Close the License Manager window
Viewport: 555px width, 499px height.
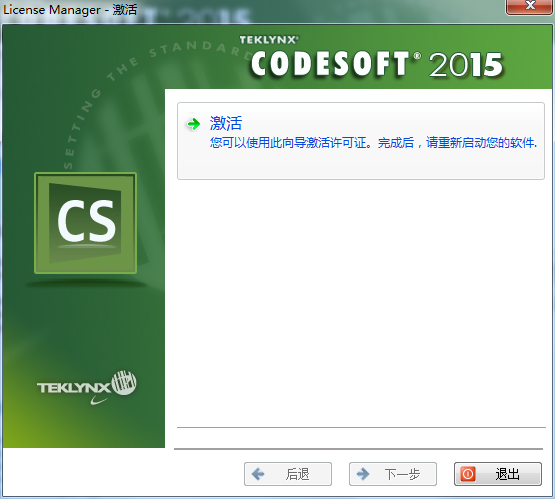click(530, 6)
